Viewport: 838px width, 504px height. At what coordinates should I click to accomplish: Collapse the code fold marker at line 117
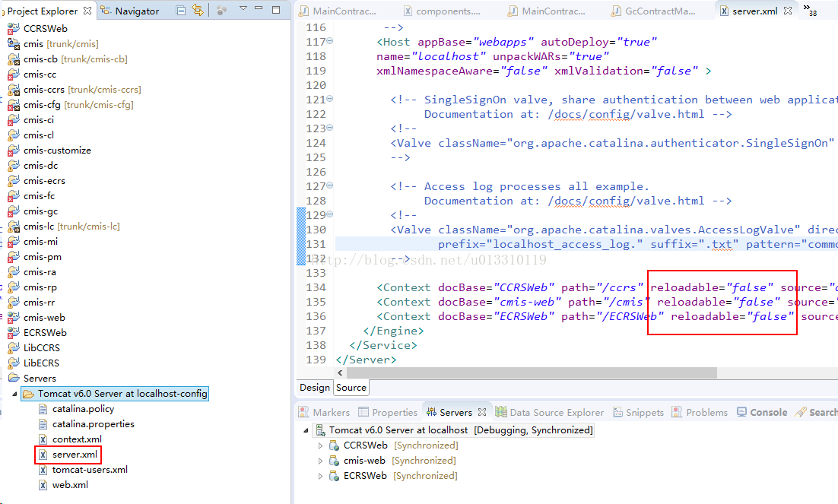click(x=330, y=42)
